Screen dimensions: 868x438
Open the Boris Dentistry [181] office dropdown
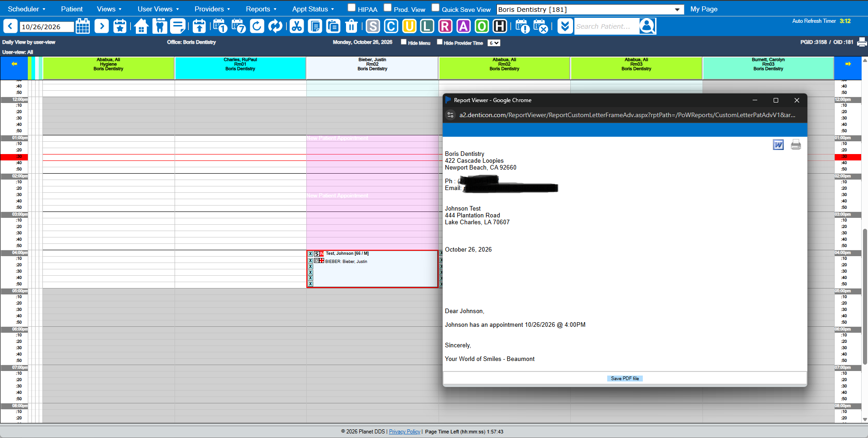point(590,10)
